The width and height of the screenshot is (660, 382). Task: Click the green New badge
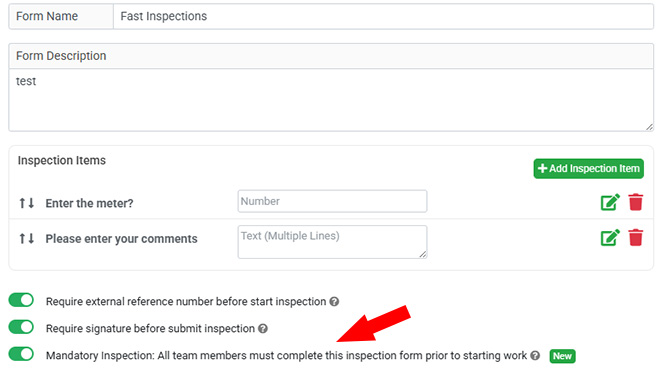pos(562,356)
